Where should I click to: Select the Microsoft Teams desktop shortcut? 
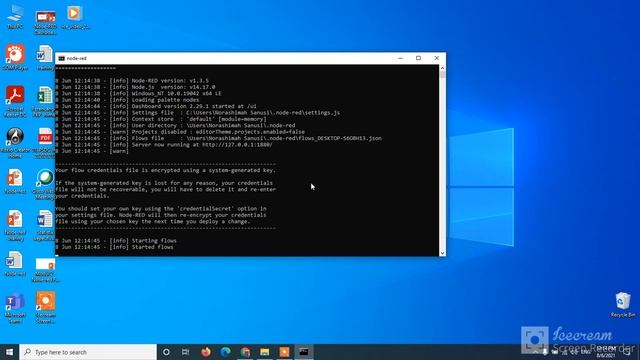click(15, 308)
